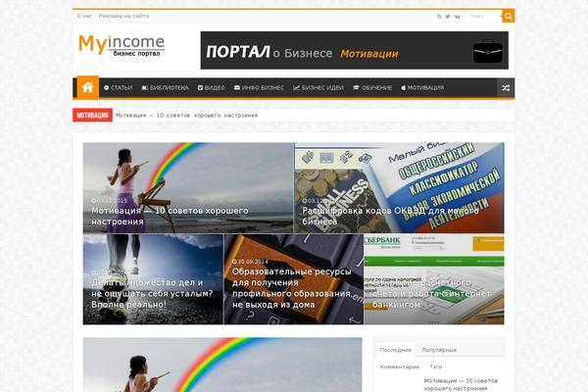Image resolution: width=588 pixels, height=392 pixels.
Task: Open the ОБУЧЕНИЕ menu item
Action: click(372, 88)
